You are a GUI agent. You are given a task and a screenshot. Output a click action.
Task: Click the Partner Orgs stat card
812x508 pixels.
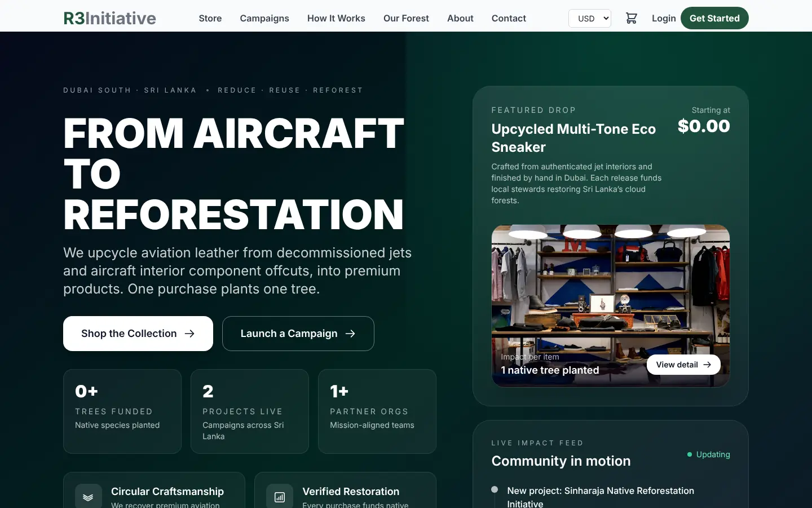click(x=377, y=411)
